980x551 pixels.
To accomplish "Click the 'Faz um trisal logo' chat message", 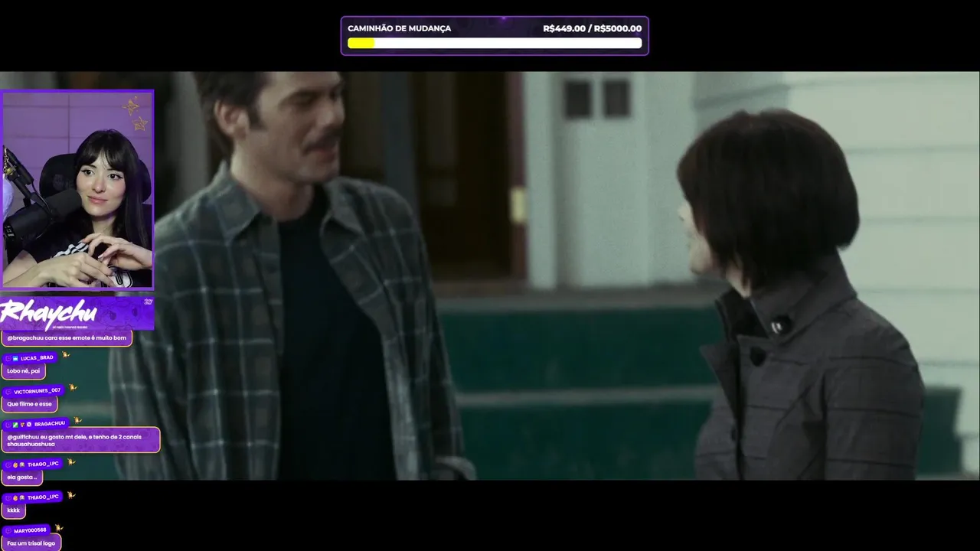I will pos(31,543).
